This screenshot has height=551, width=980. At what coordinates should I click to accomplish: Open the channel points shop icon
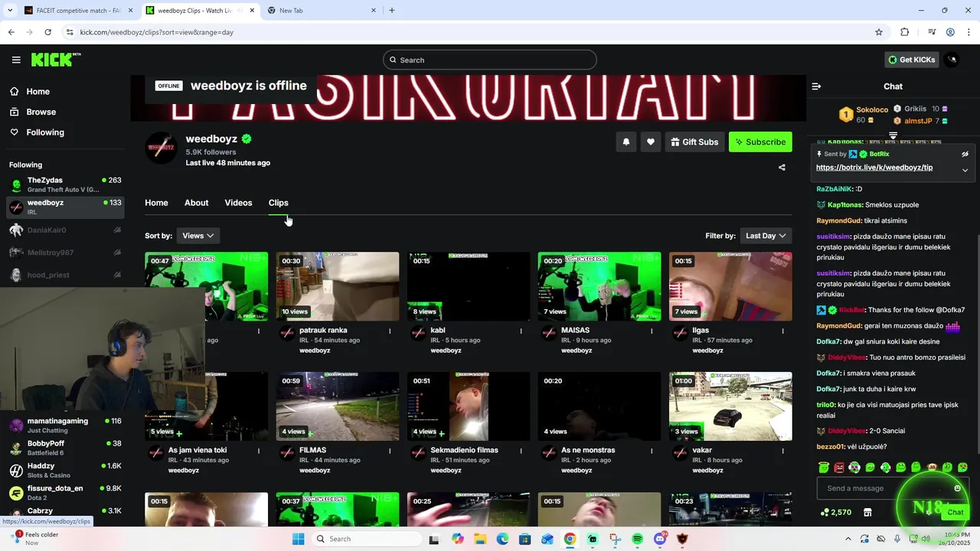(x=867, y=512)
